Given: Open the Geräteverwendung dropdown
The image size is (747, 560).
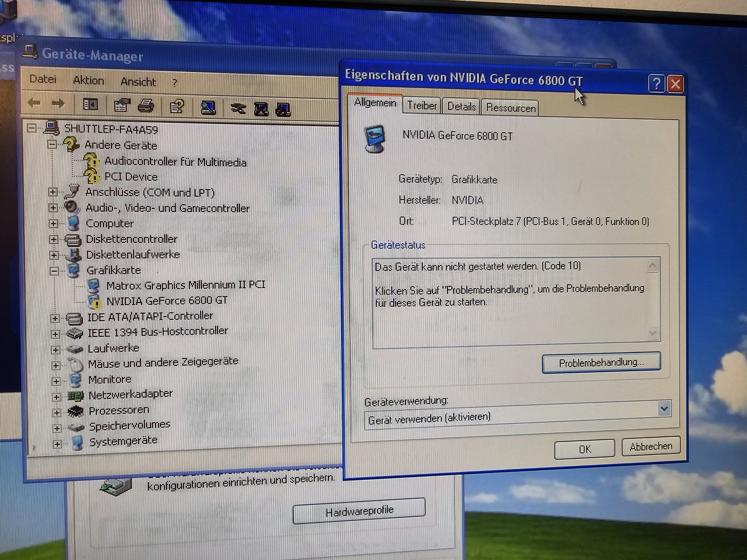Looking at the screenshot, I should [664, 409].
